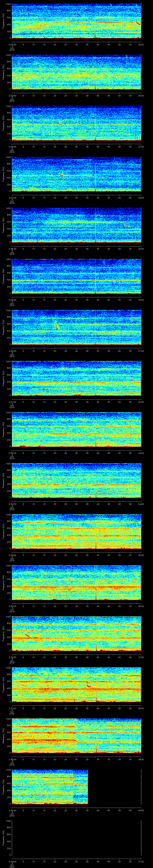Screen dimensions: 153x868
Task: Click the spectrogram panel starting at 2:27:00
Action: coord(76,174)
